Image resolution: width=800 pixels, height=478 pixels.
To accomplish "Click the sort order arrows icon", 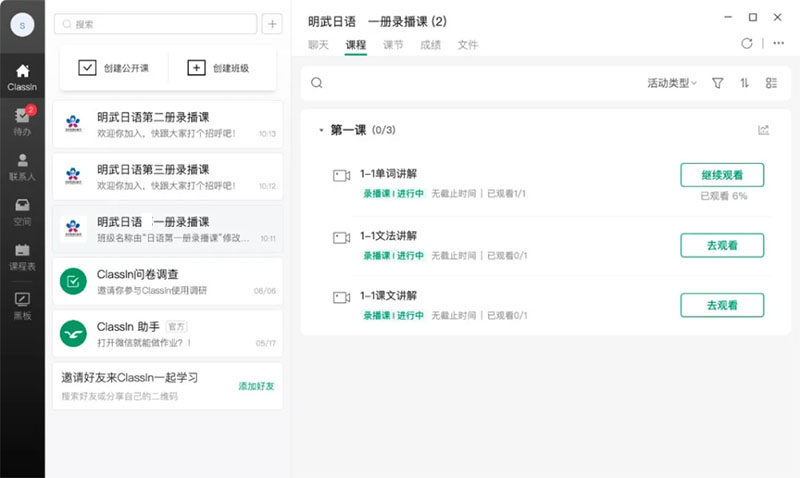I will (x=744, y=83).
